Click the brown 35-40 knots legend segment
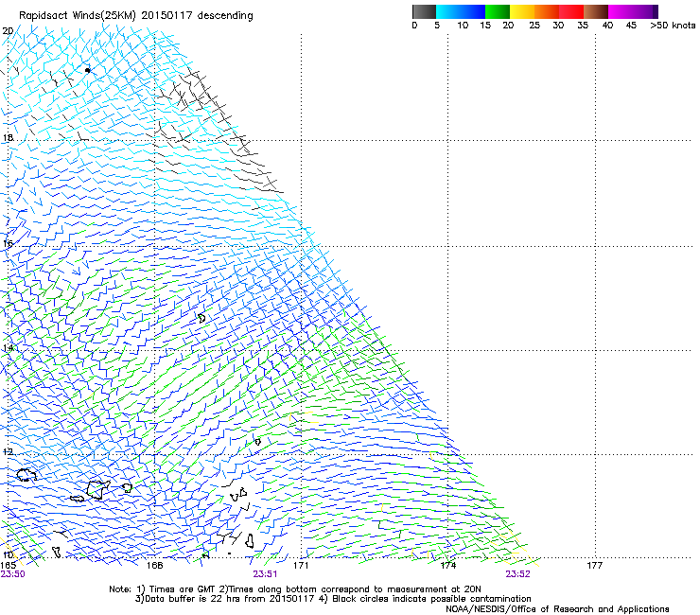The height and width of the screenshot is (615, 700). (x=596, y=11)
